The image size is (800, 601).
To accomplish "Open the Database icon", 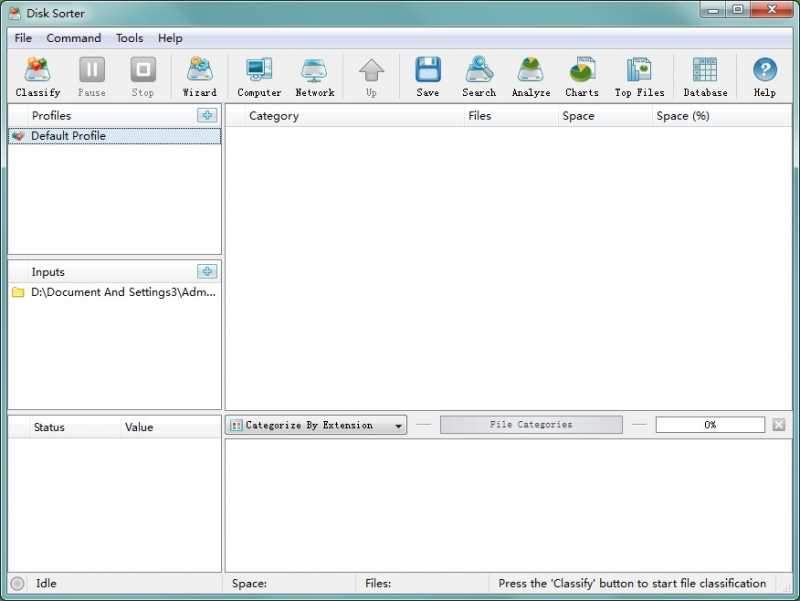I will (x=704, y=75).
